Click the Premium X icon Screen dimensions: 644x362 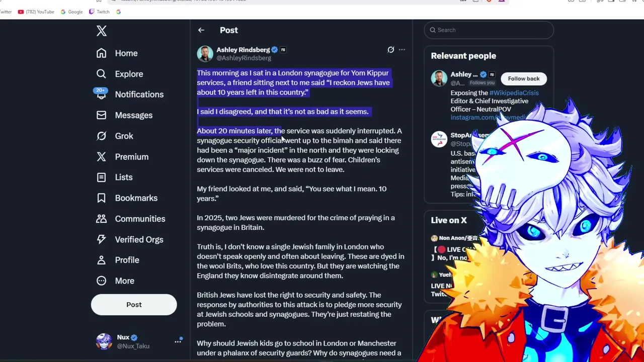point(102,157)
